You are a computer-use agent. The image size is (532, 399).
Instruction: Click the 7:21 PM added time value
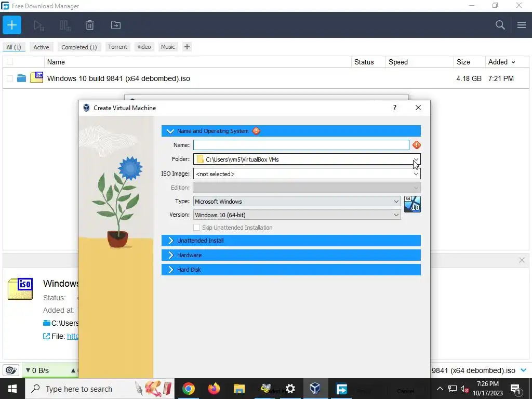tap(501, 78)
